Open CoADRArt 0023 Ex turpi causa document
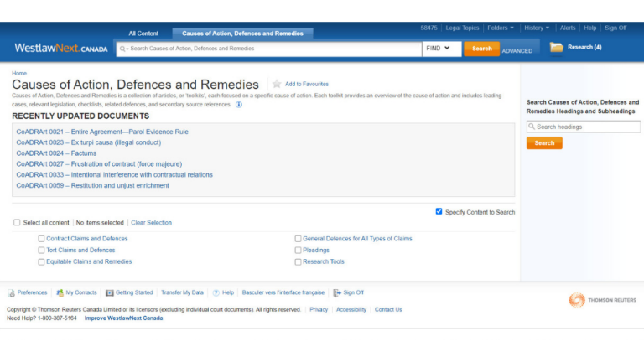 [x=89, y=142]
